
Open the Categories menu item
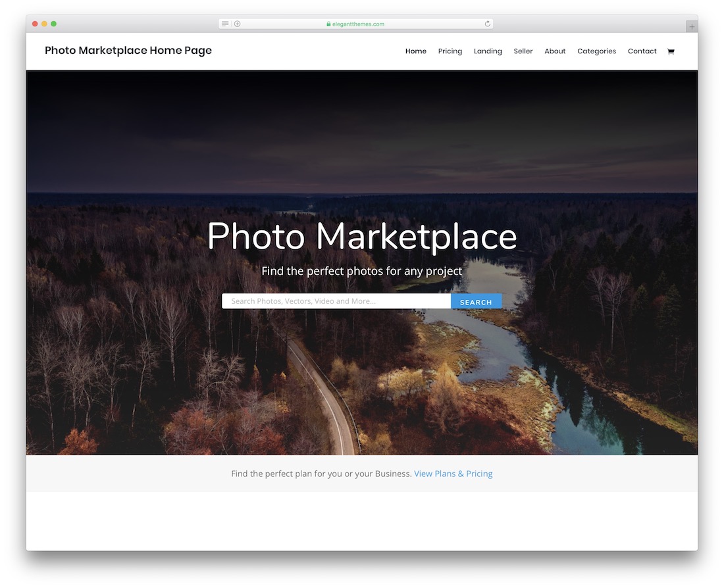click(596, 51)
